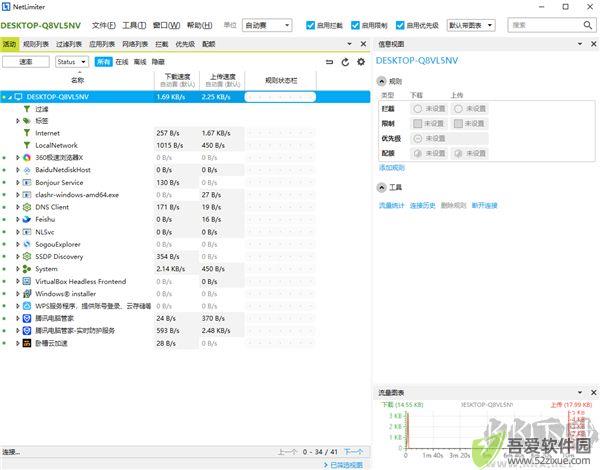Viewport: 600px width, 470px height.
Task: Toggle the quota download rule setting
Action: (x=418, y=153)
